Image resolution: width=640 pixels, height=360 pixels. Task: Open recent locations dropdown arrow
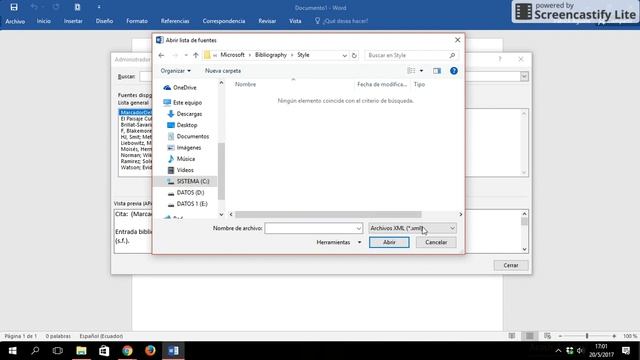(x=186, y=55)
